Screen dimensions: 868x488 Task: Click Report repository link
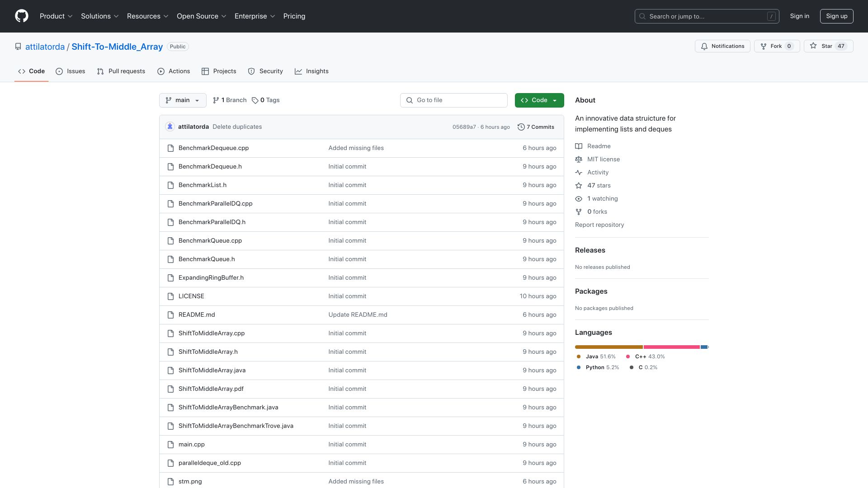click(x=599, y=225)
